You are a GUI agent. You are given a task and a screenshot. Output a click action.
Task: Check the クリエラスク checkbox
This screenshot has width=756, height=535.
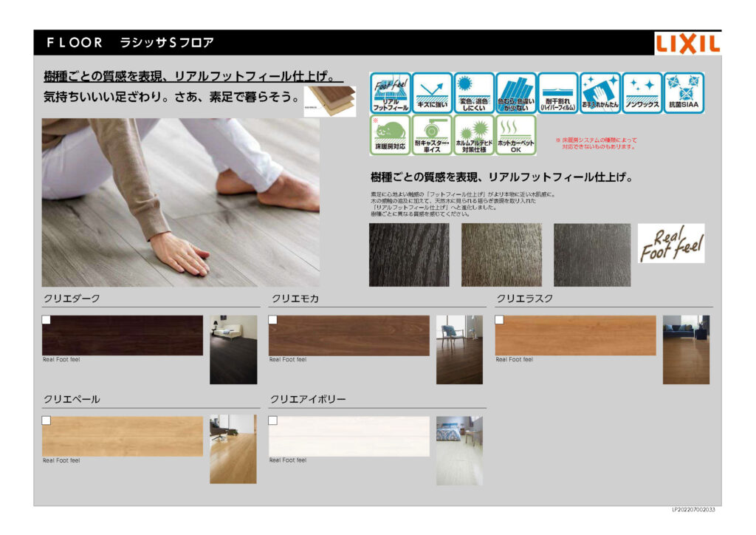pos(500,320)
